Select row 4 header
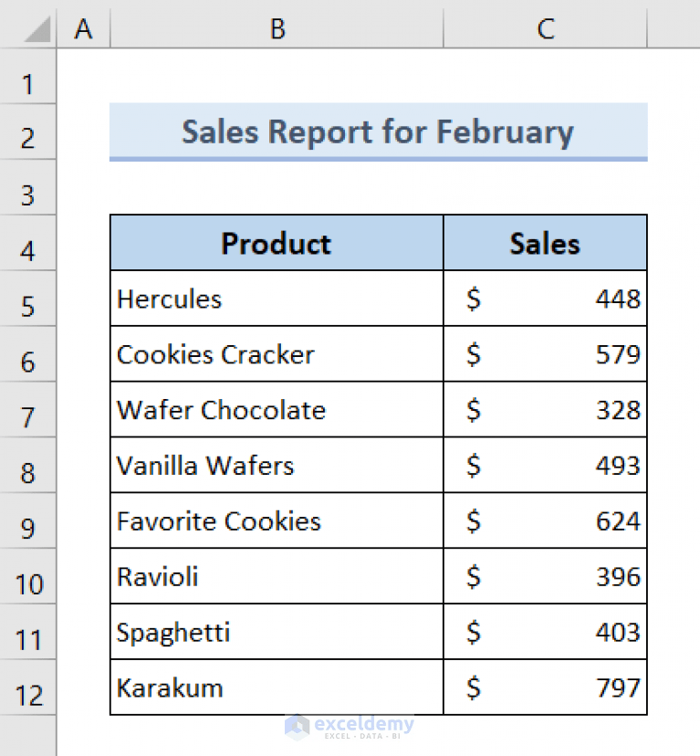Screen dimensions: 700x756 pyautogui.click(x=27, y=250)
